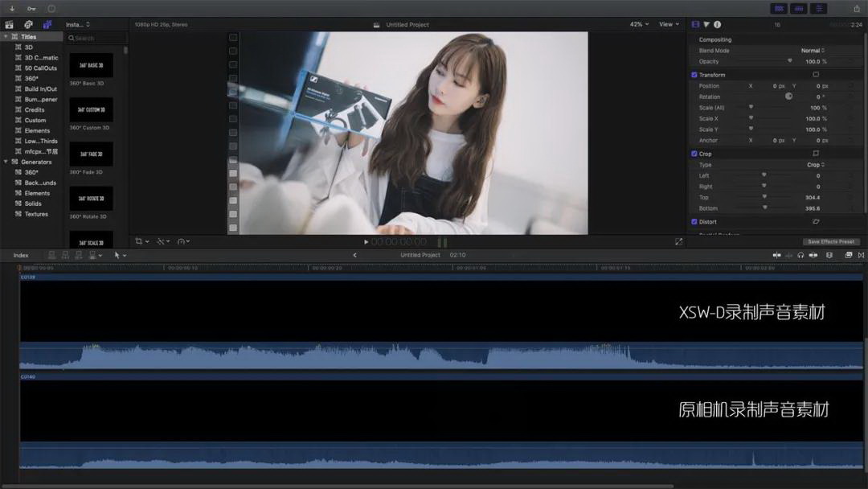Select the 360° Rotate 3D thumbnail
868x489 pixels.
pyautogui.click(x=91, y=199)
